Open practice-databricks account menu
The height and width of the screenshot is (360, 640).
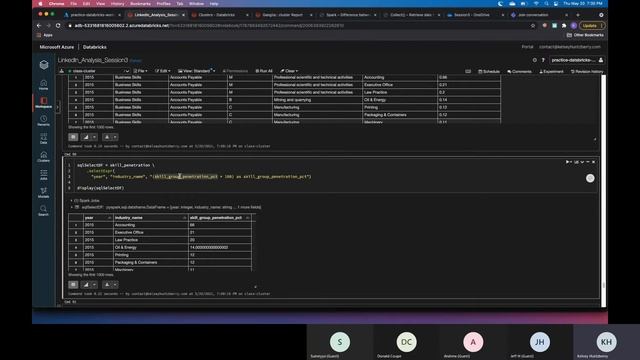(577, 60)
